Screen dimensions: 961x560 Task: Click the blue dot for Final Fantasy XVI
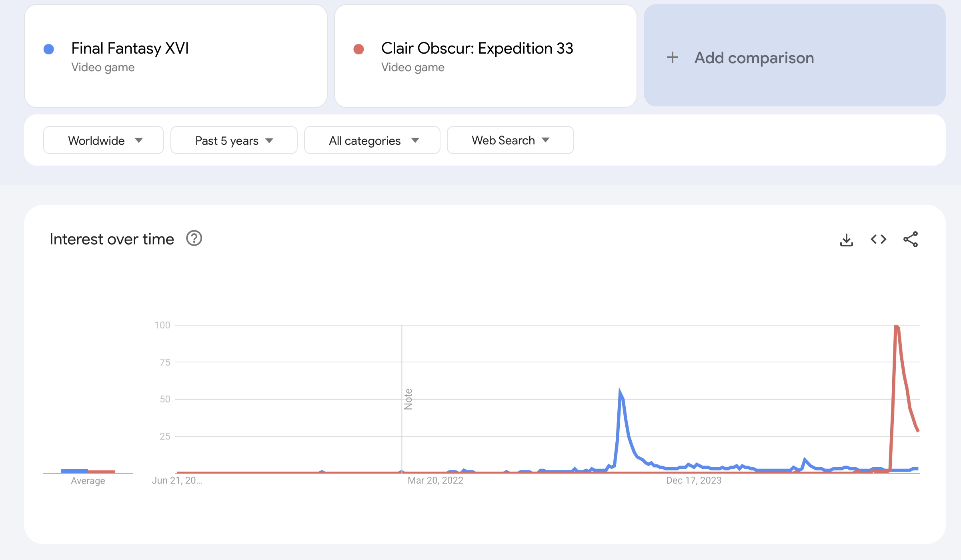pos(49,49)
